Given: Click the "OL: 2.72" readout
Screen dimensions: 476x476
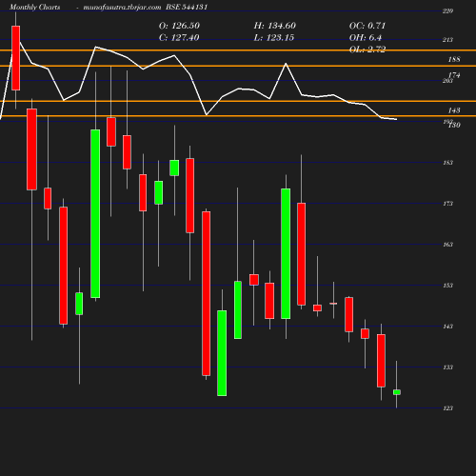Looking at the screenshot, I should tap(367, 50).
